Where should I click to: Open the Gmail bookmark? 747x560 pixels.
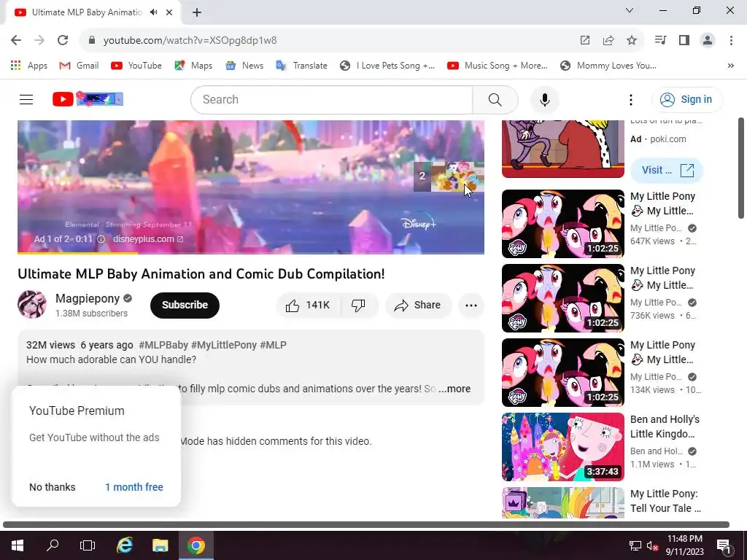(x=79, y=66)
